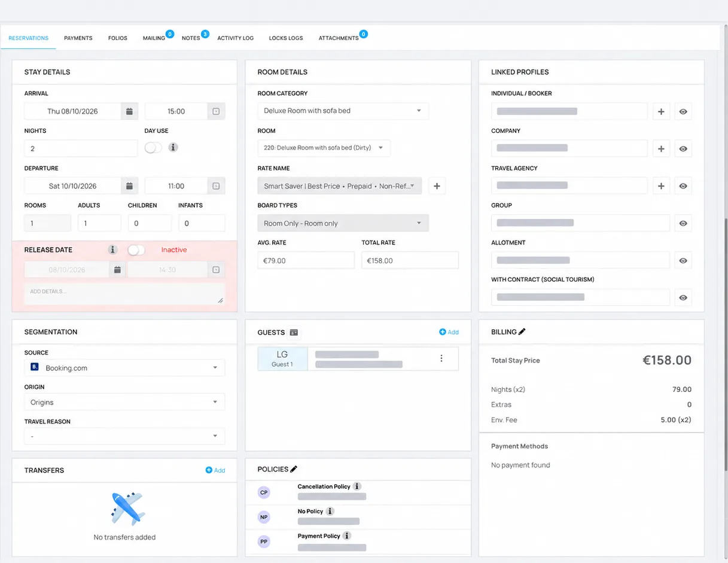Switch to the Activity Log tab
The height and width of the screenshot is (563, 728).
pos(236,38)
